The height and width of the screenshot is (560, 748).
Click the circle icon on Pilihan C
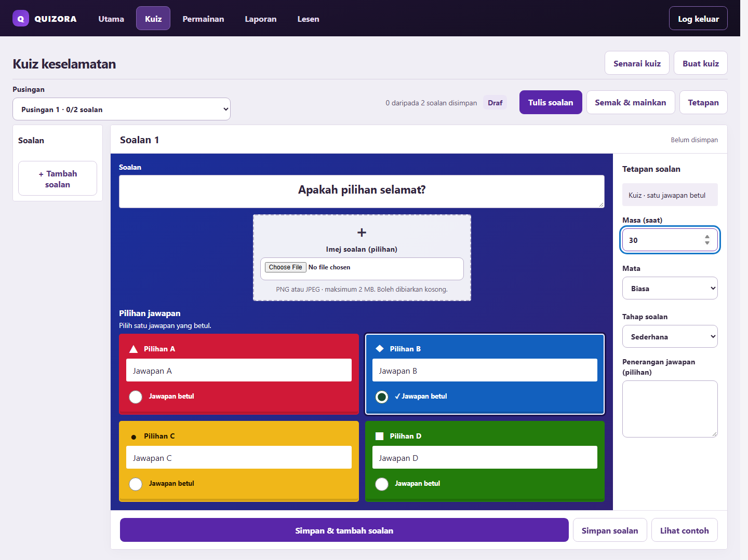pos(133,436)
